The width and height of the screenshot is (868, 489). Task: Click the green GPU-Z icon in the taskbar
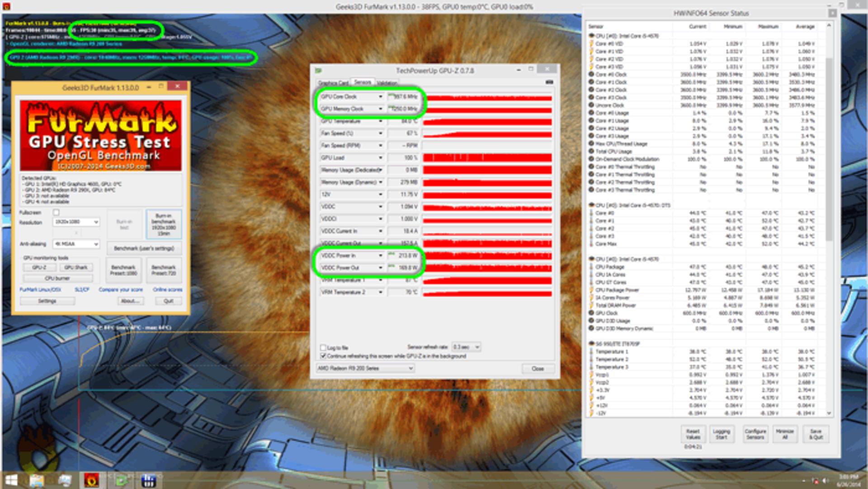click(x=121, y=480)
